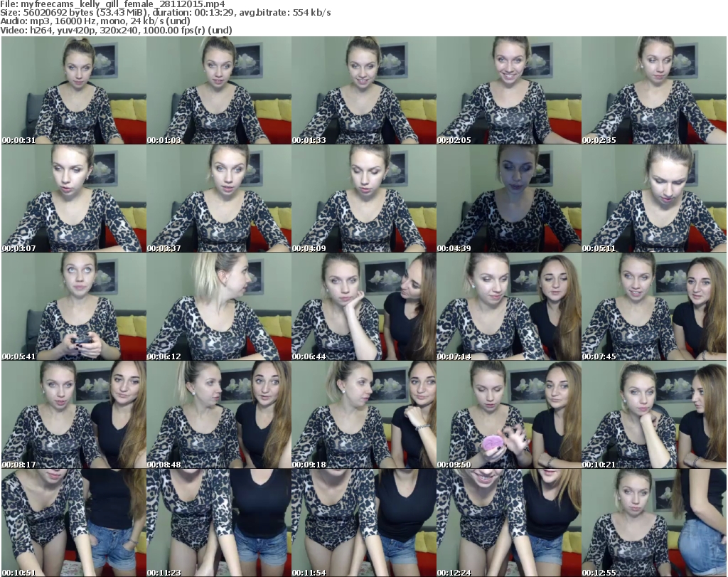Select the thumbnail stamped 00:02:05

[509, 90]
